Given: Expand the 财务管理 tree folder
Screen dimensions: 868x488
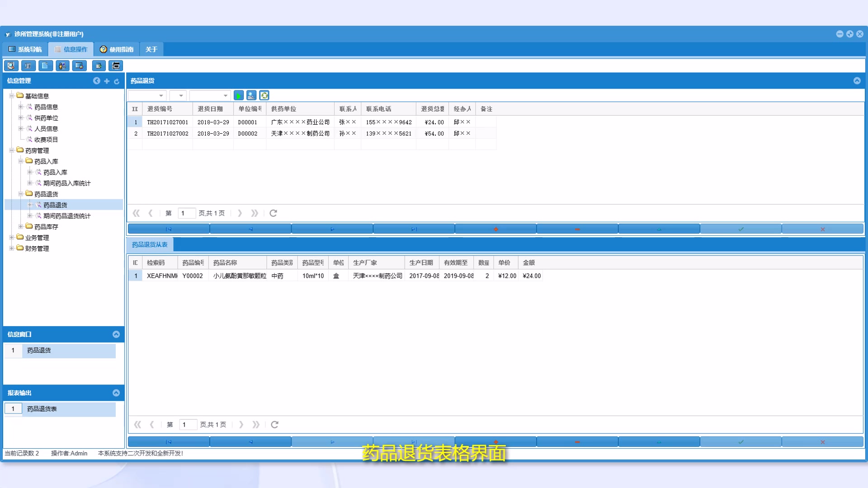Looking at the screenshot, I should coord(12,248).
